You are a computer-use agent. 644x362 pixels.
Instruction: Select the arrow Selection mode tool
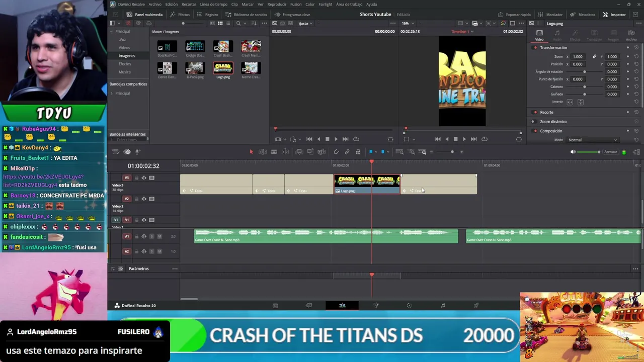[x=251, y=152]
